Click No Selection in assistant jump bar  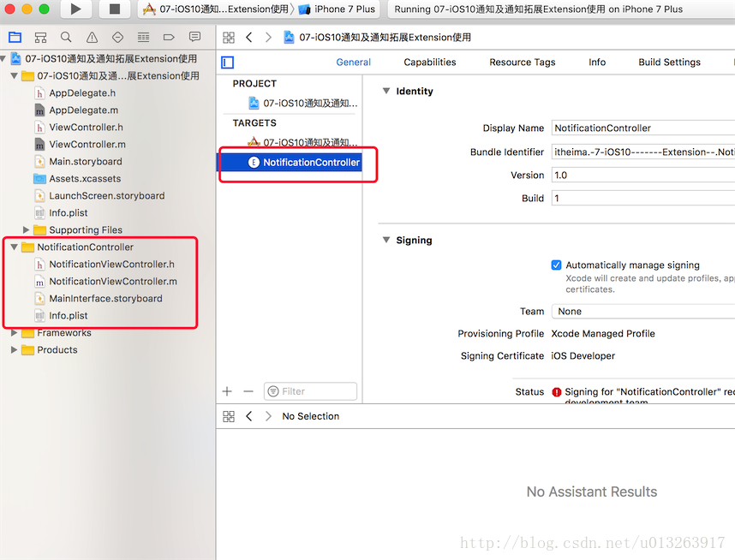(310, 416)
